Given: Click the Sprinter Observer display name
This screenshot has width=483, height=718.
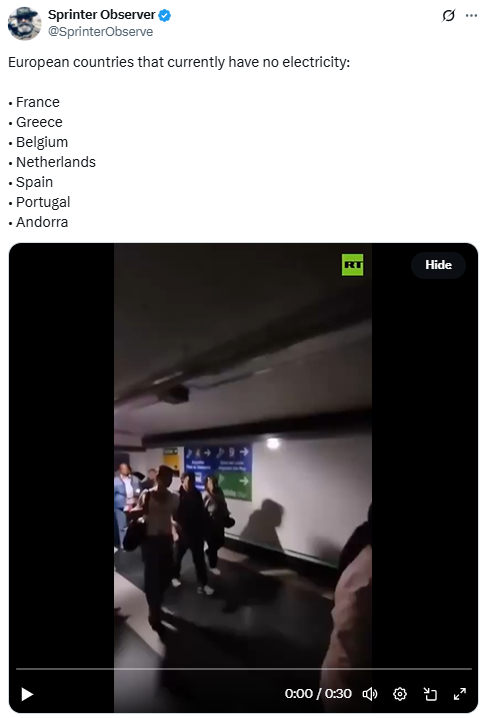Looking at the screenshot, I should tap(102, 15).
